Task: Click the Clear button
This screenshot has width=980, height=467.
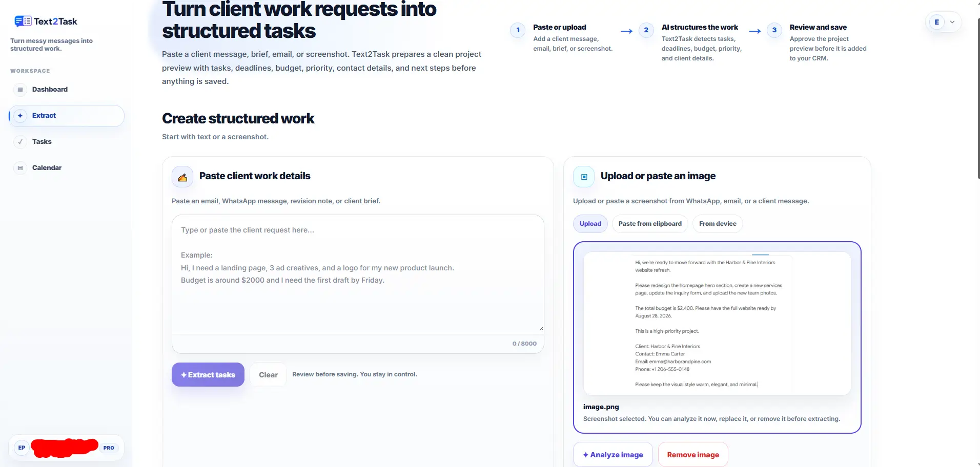Action: click(268, 375)
